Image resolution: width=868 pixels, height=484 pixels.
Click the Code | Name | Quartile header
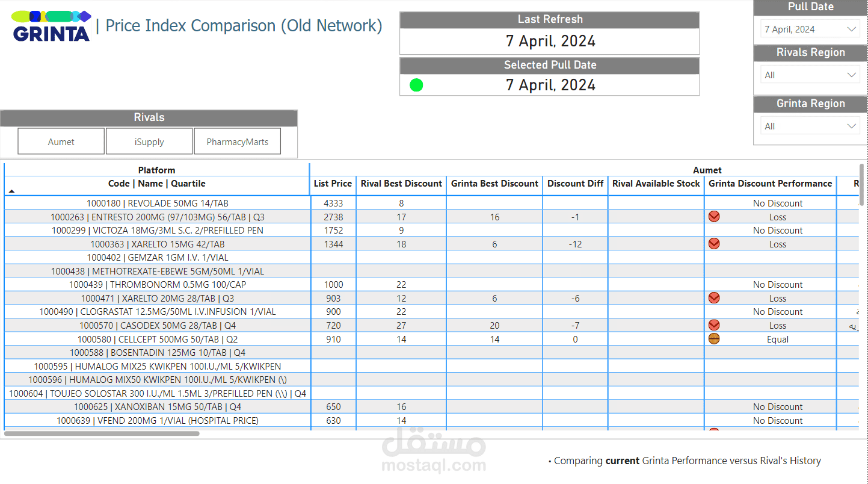[x=157, y=184]
